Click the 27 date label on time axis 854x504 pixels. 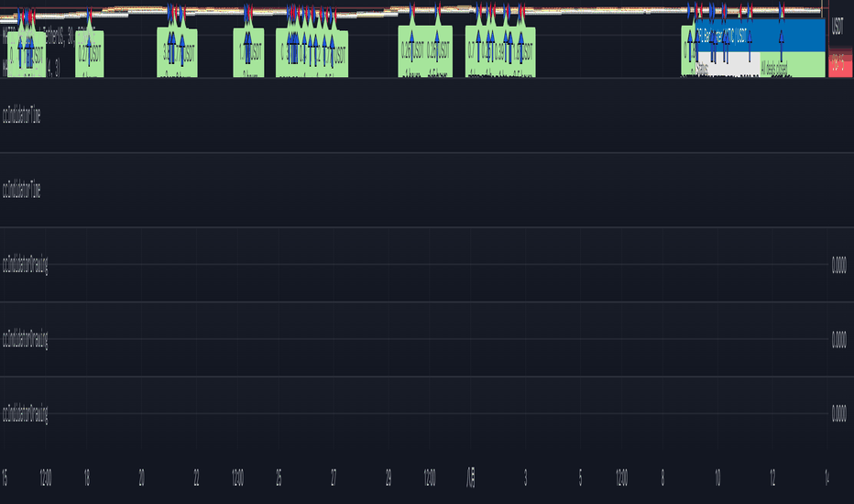tap(334, 477)
